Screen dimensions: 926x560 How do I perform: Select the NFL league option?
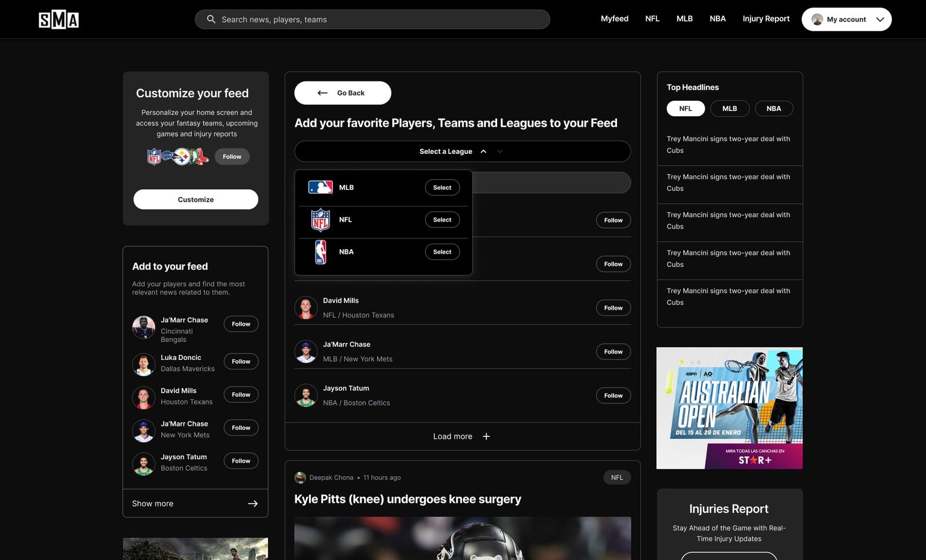click(442, 220)
